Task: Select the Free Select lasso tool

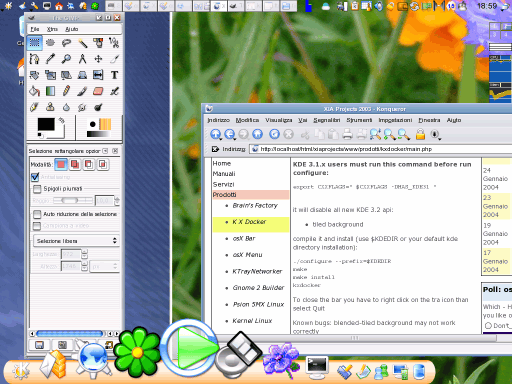Action: tap(66, 43)
